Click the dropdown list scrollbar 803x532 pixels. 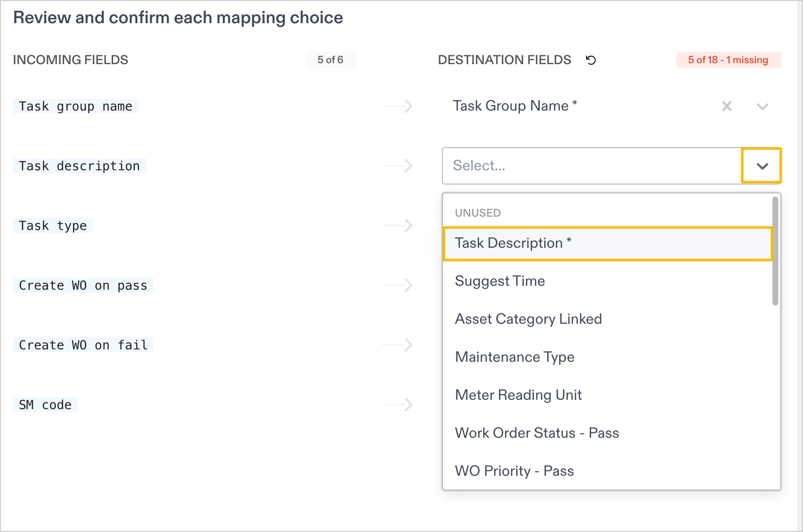[x=775, y=251]
